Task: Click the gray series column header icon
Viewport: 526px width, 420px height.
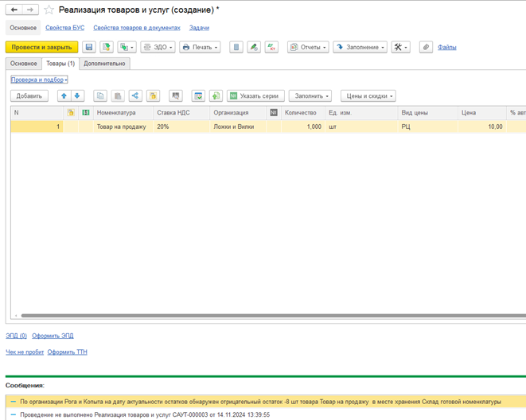Action: pyautogui.click(x=274, y=113)
